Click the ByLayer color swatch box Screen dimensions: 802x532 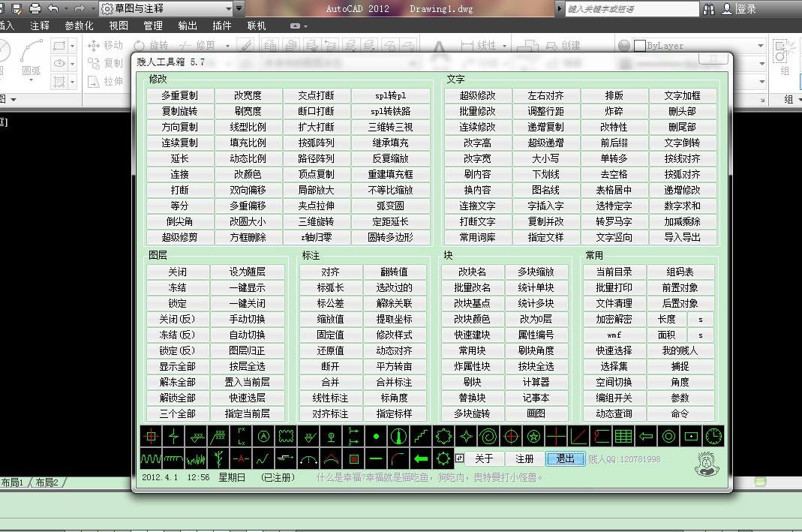point(639,46)
